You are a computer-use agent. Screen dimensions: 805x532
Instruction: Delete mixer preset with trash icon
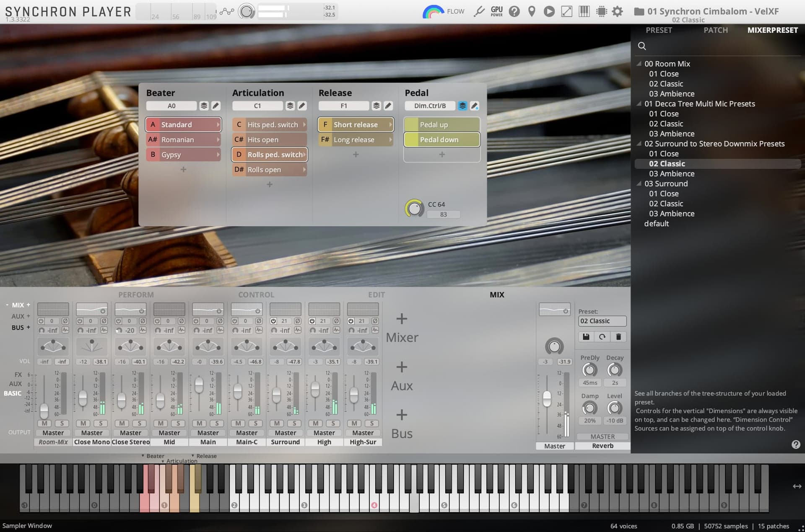(x=618, y=337)
